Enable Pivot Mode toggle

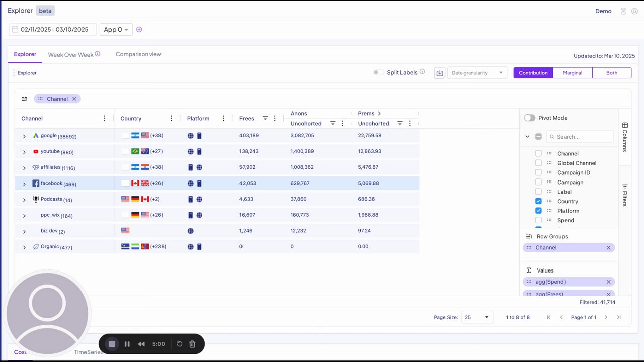(x=529, y=118)
